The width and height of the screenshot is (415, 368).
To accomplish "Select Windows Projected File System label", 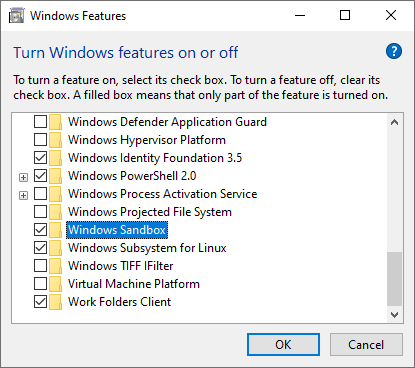I will click(150, 212).
